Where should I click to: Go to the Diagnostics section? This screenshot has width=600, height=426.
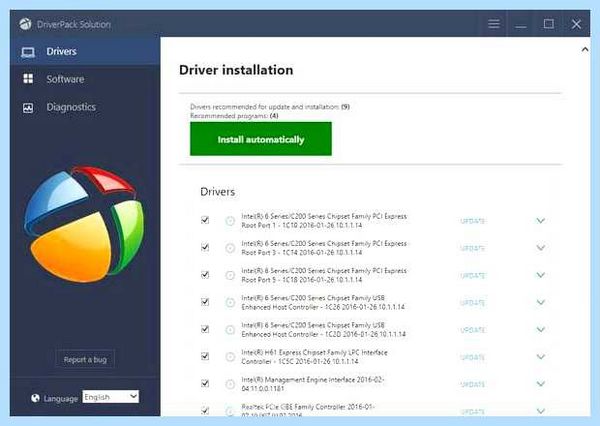pyautogui.click(x=85, y=107)
